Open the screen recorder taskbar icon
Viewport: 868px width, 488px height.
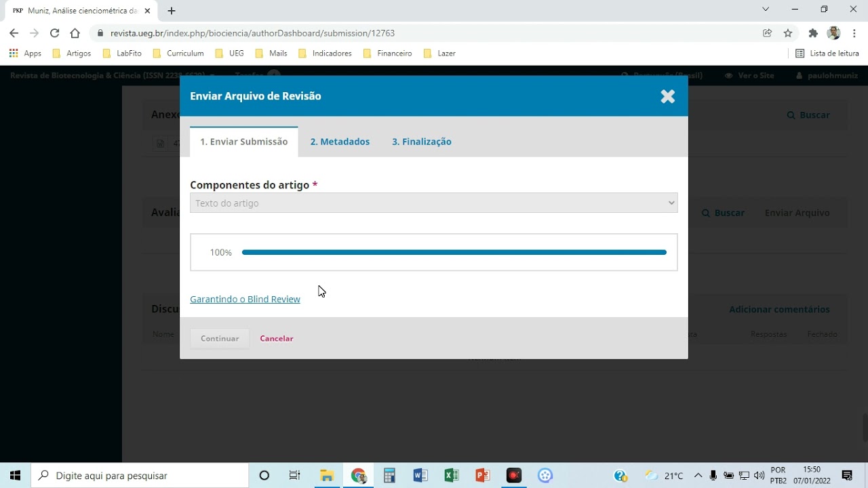(x=514, y=476)
